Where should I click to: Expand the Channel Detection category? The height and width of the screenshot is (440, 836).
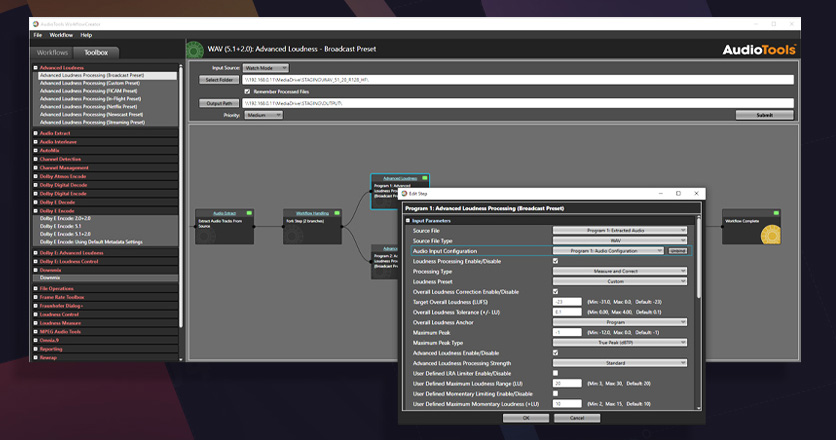(x=36, y=159)
